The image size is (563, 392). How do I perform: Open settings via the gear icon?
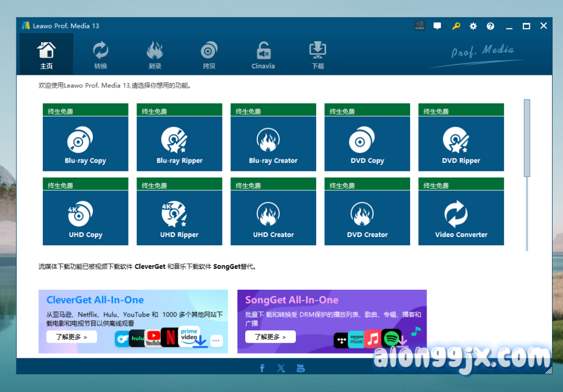pyautogui.click(x=473, y=26)
